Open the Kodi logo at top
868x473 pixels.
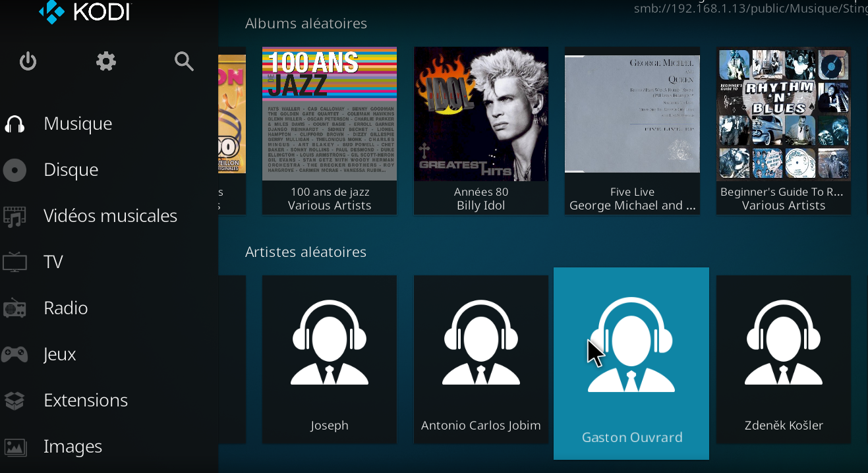[84, 12]
